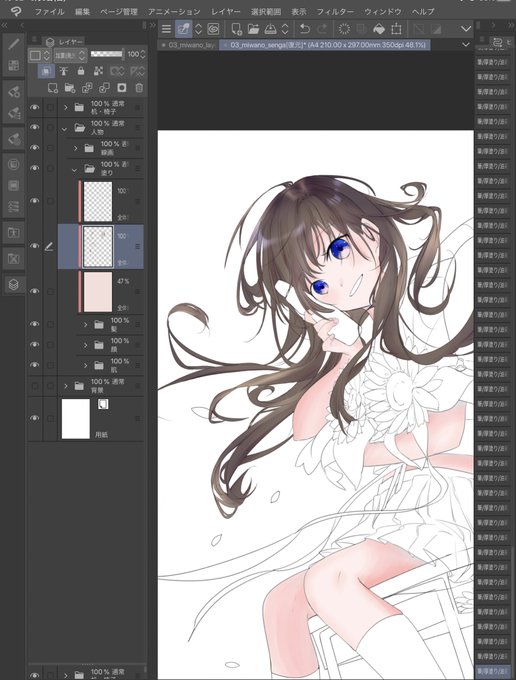Hide the 線画 folder layer
The height and width of the screenshot is (680, 516).
pyautogui.click(x=35, y=148)
